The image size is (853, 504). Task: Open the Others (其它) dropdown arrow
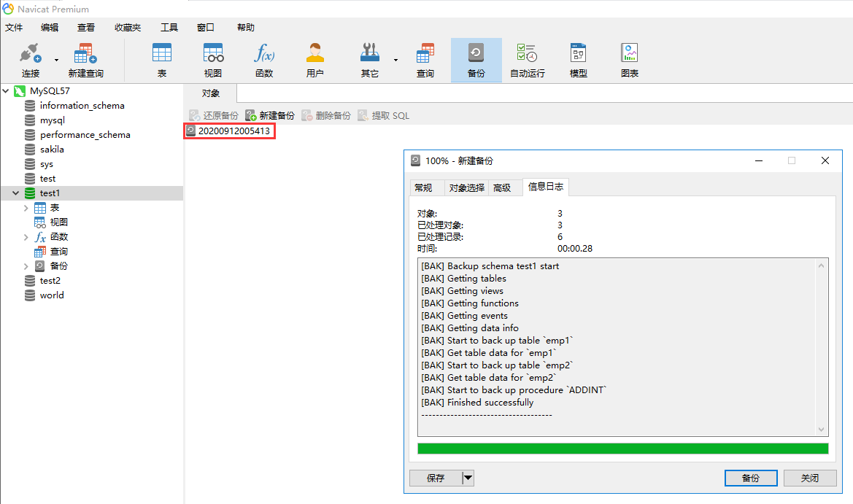tap(395, 60)
